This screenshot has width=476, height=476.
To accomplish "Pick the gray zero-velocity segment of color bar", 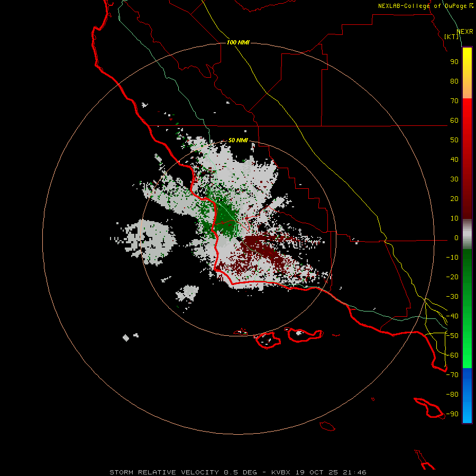I will pyautogui.click(x=467, y=234).
